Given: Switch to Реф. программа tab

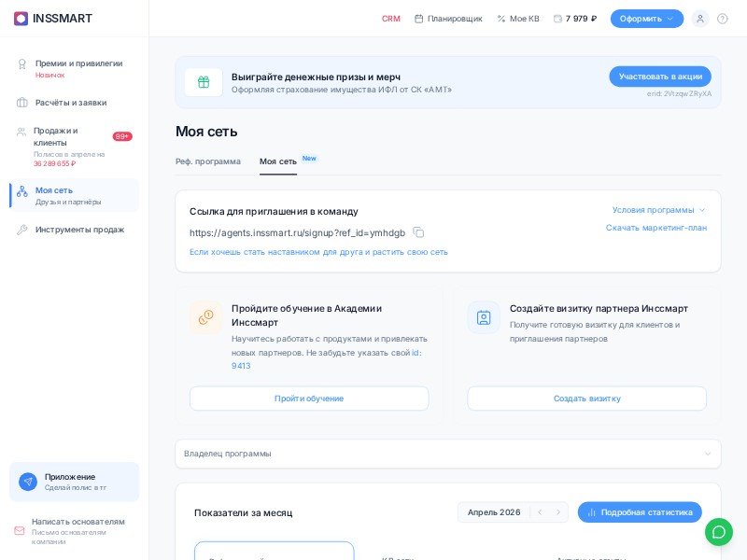Looking at the screenshot, I should point(208,161).
